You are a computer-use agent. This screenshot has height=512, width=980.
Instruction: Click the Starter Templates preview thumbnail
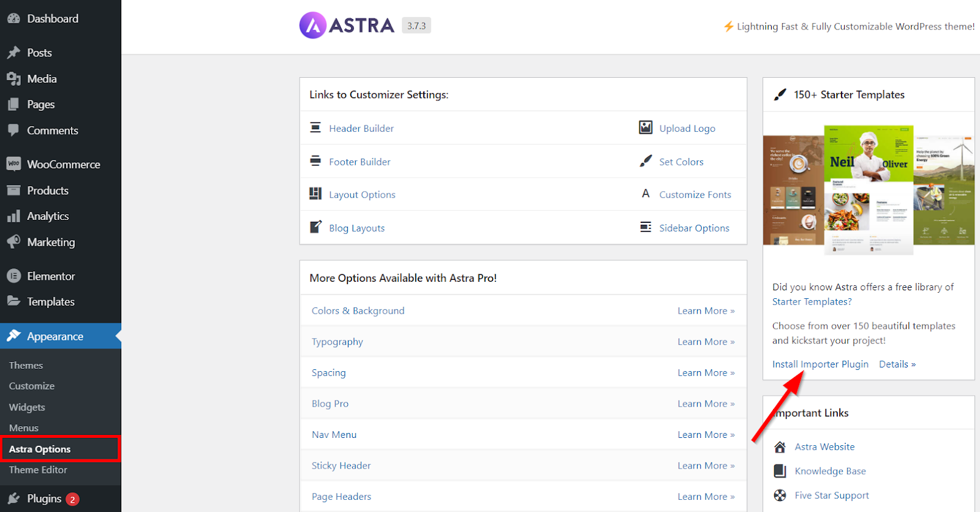[869, 189]
